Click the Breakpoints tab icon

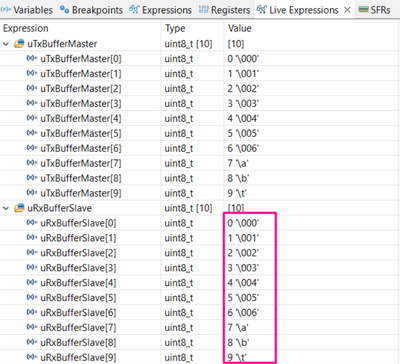click(64, 10)
